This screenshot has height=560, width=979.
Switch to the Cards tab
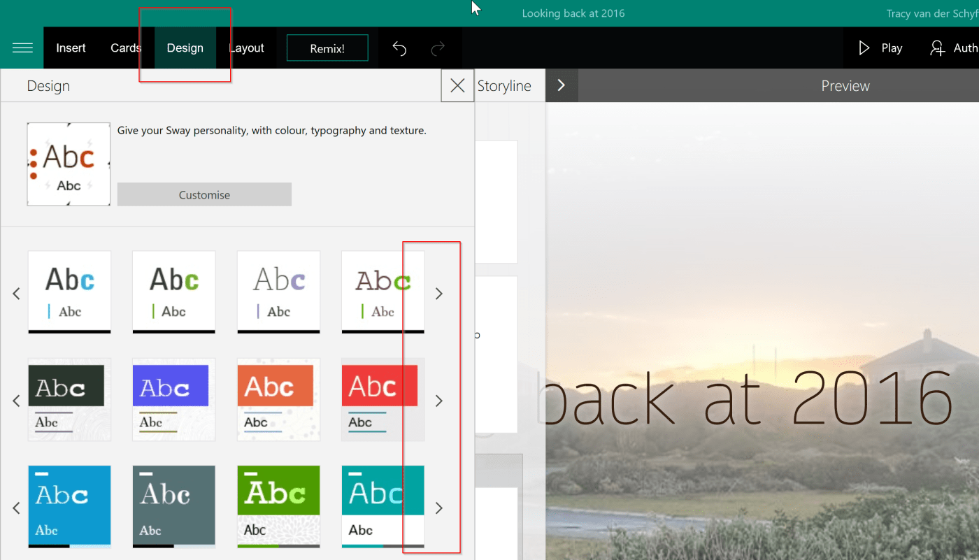[x=126, y=48]
